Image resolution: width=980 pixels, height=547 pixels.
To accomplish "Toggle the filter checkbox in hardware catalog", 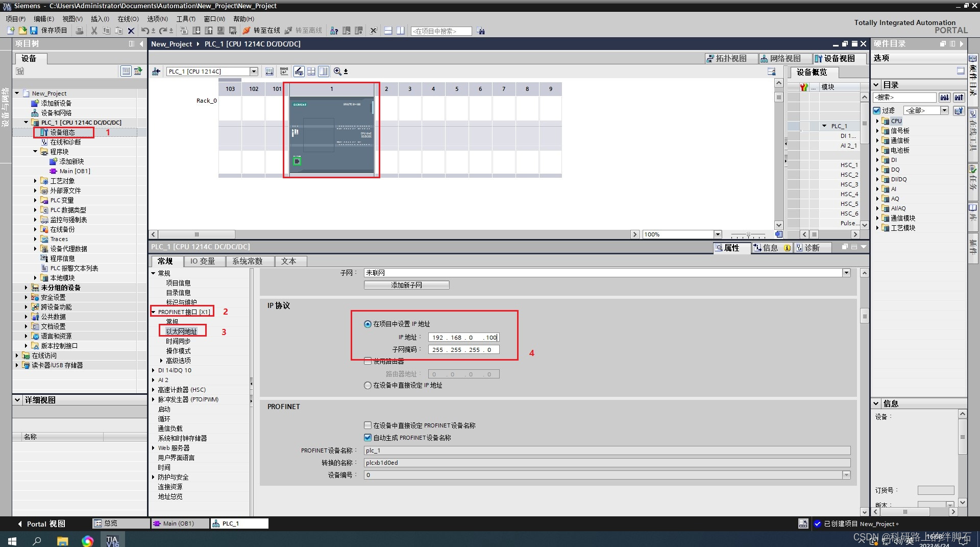I will tap(877, 110).
